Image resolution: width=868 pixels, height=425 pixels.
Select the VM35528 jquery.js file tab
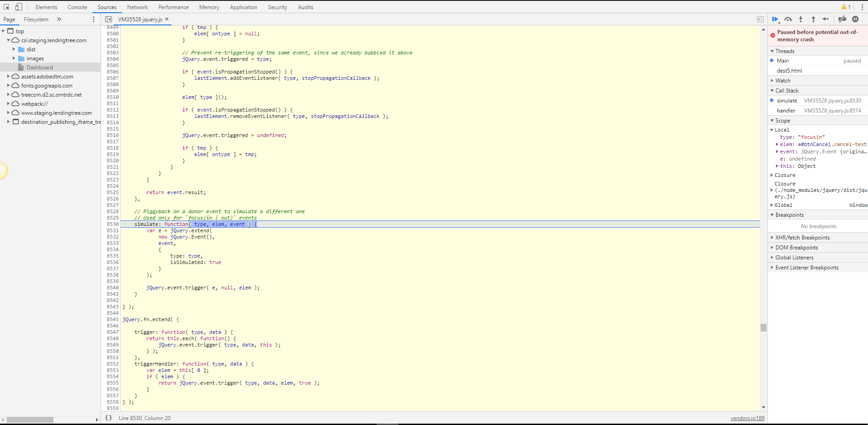[x=140, y=19]
